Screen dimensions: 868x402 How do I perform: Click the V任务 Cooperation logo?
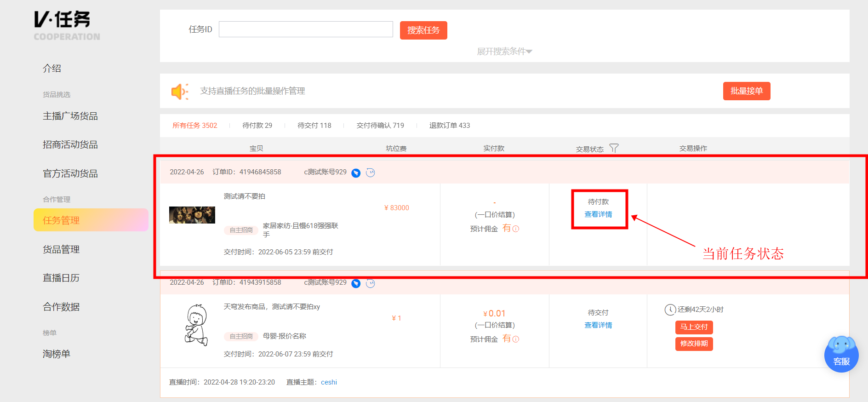pos(67,25)
